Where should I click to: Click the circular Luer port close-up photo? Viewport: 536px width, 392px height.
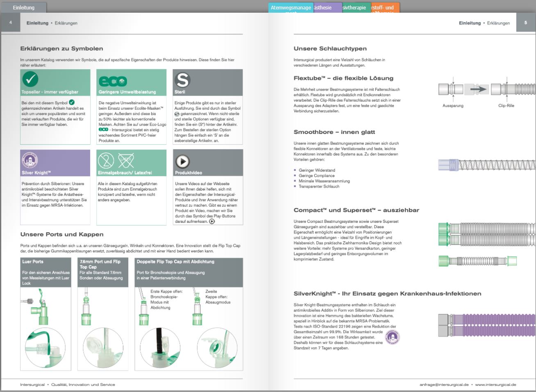(45, 348)
